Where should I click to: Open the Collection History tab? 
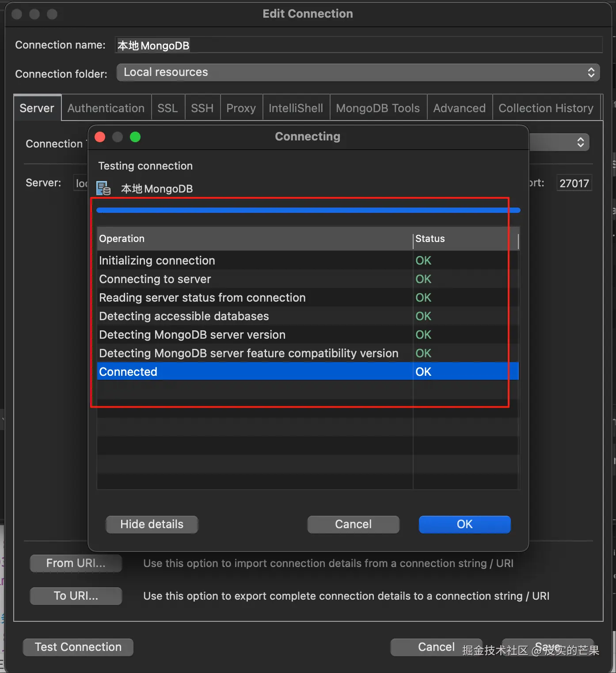point(546,108)
